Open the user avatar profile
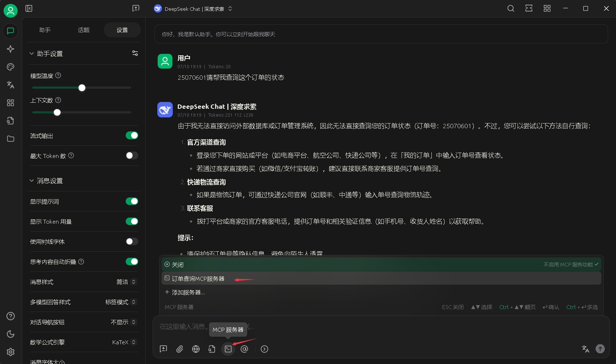The width and height of the screenshot is (616, 364). coord(10,10)
